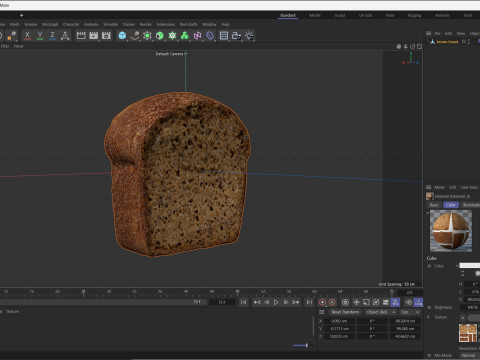Step to next frame
The height and width of the screenshot is (360, 480).
tap(286, 302)
